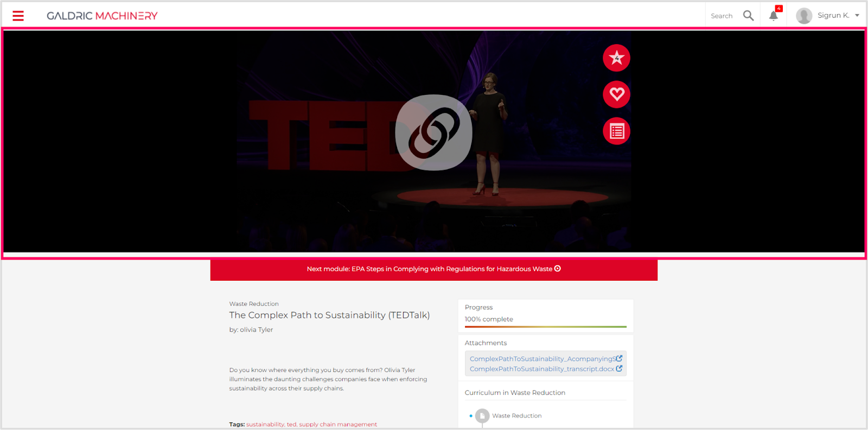This screenshot has width=868, height=430.
Task: Expand the Sigrun K. account dropdown
Action: pyautogui.click(x=857, y=15)
